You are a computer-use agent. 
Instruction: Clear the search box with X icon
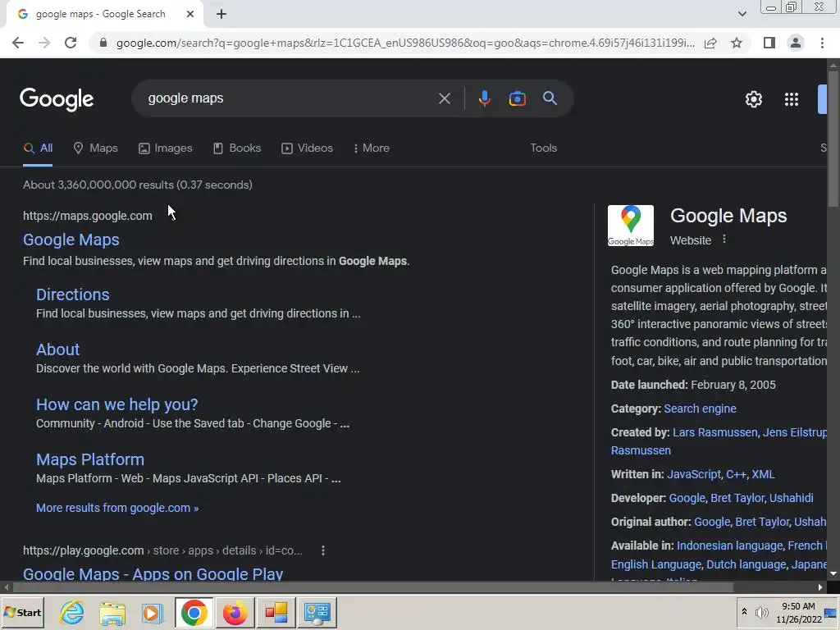[x=444, y=98]
